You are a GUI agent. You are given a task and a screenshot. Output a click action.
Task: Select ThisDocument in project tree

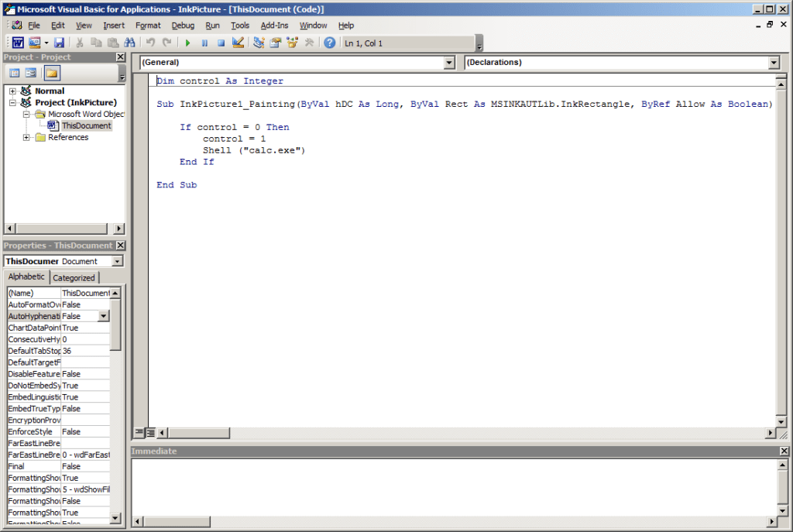pos(86,125)
